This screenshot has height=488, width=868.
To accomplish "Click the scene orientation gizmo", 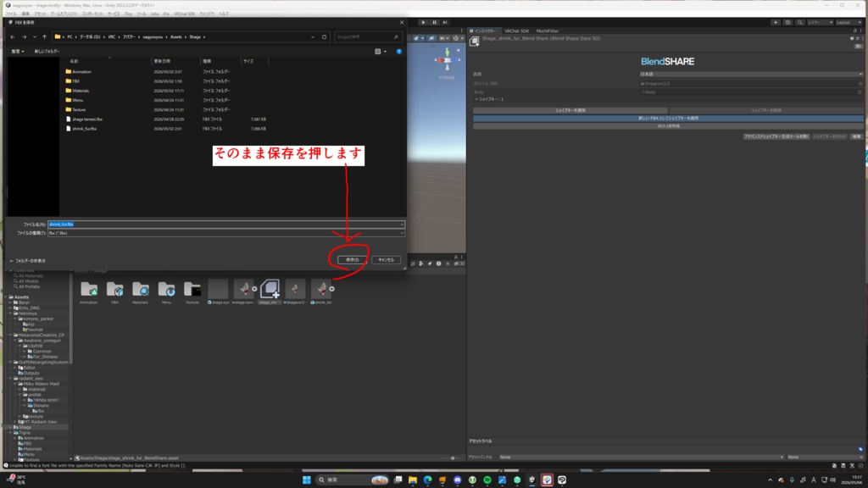I will [448, 59].
